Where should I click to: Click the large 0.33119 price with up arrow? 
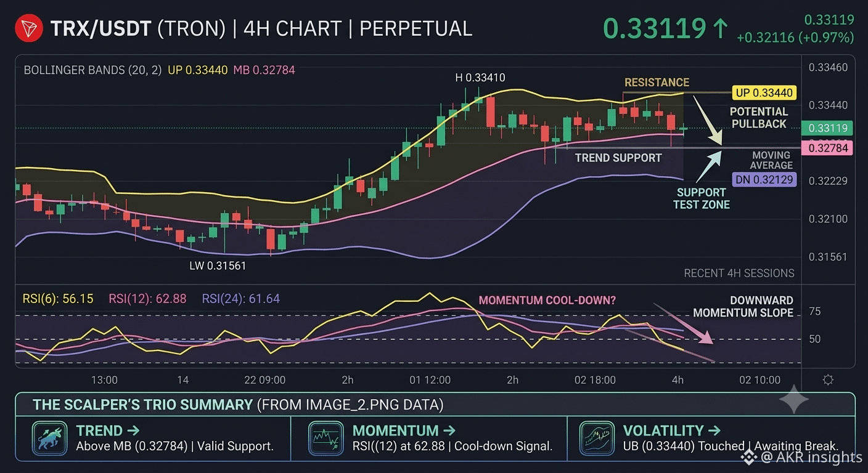pos(665,29)
